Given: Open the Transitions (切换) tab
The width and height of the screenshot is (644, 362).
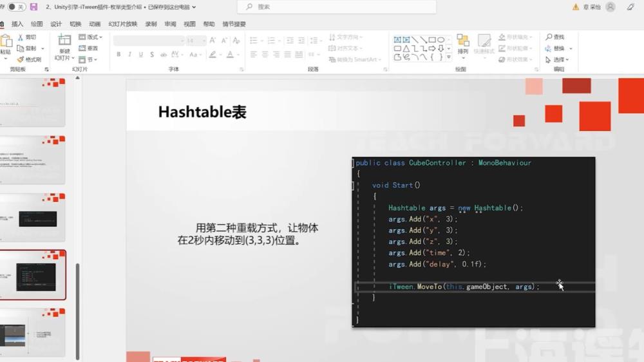Looking at the screenshot, I should point(75,24).
